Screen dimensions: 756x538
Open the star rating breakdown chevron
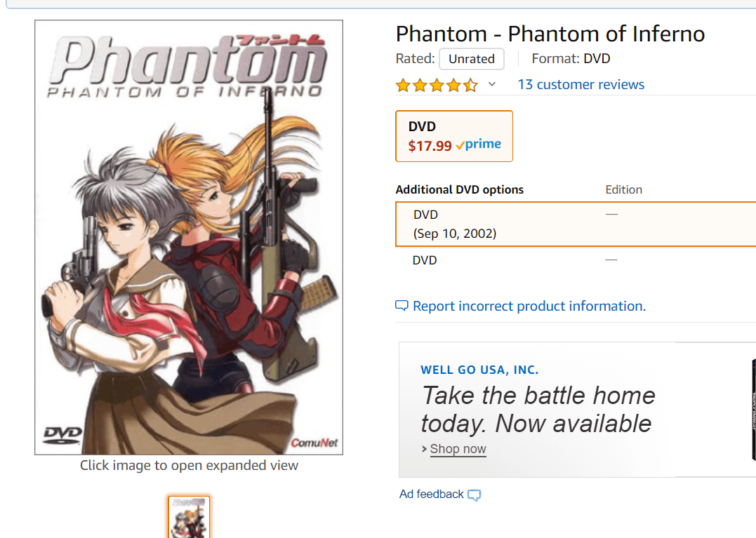(492, 84)
